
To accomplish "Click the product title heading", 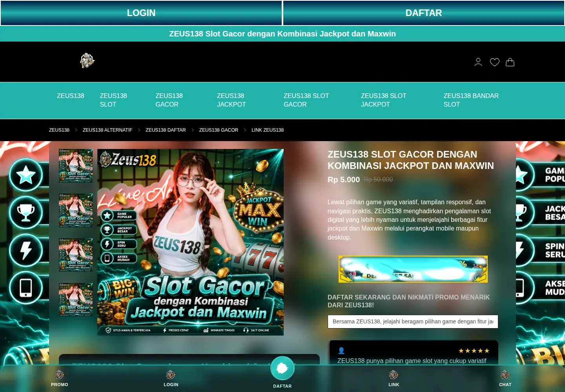I will (411, 160).
